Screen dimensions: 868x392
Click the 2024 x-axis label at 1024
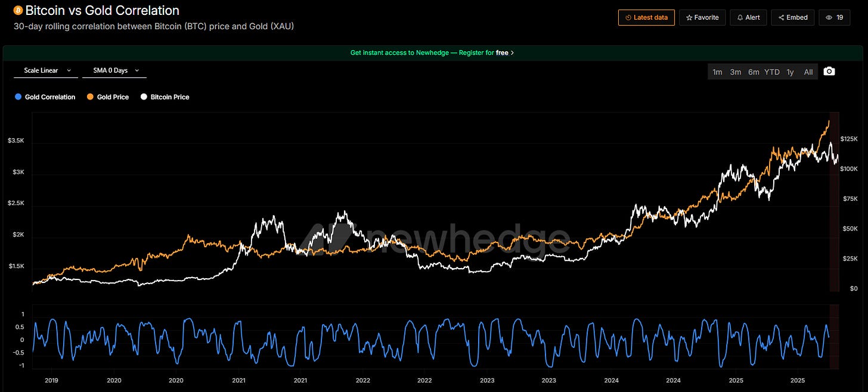610,380
